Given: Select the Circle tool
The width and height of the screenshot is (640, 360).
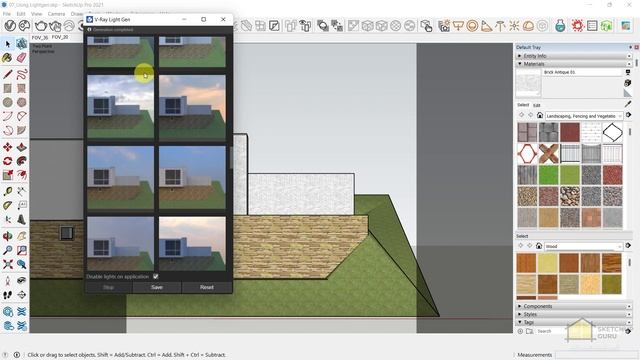Looking at the screenshot, I should 7,102.
